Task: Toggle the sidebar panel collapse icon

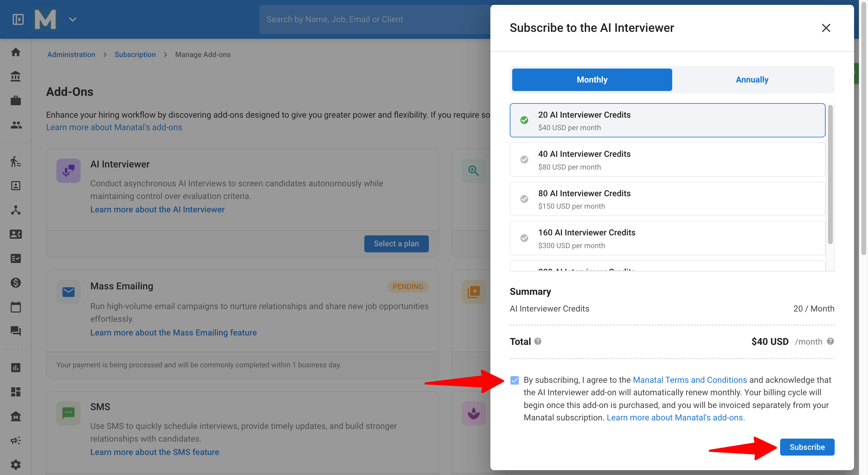Action: pos(18,19)
